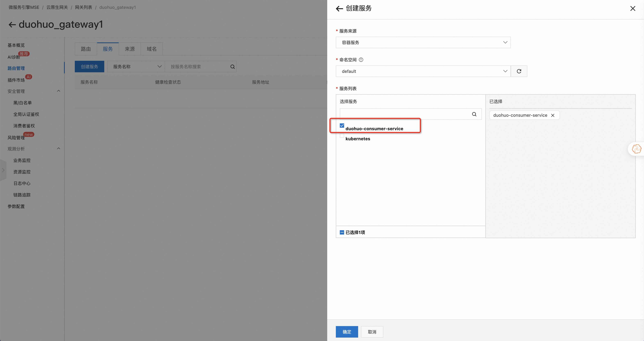Click the back arrow beside duohuo_gateway1
This screenshot has width=644, height=341.
point(12,24)
